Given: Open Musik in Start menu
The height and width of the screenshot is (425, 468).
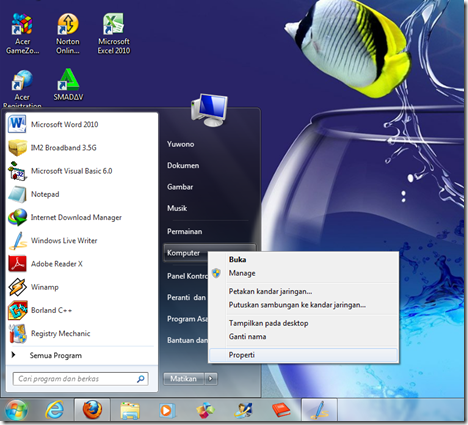Looking at the screenshot, I should click(x=177, y=208).
